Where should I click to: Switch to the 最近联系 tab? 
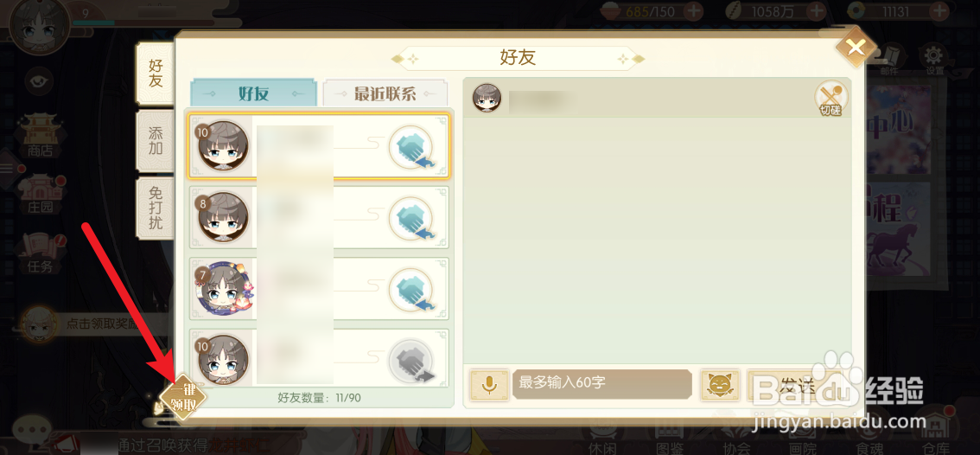click(385, 93)
